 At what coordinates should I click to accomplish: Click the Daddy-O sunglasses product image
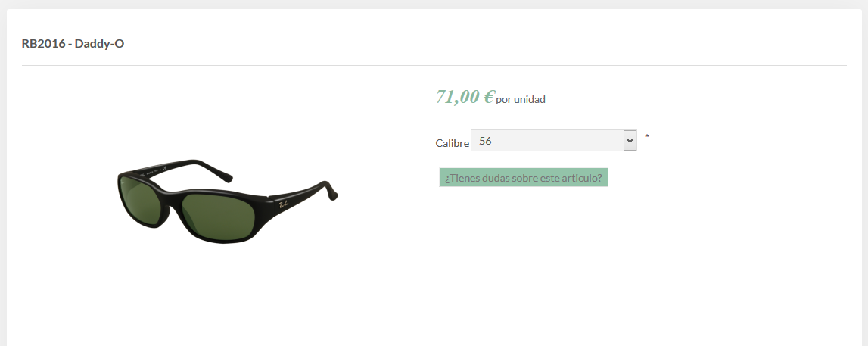point(227,201)
